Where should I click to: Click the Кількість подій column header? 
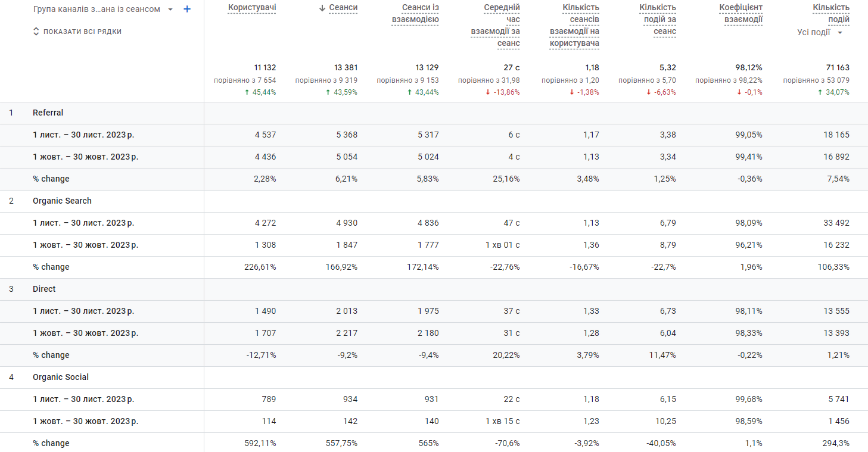pos(831,13)
